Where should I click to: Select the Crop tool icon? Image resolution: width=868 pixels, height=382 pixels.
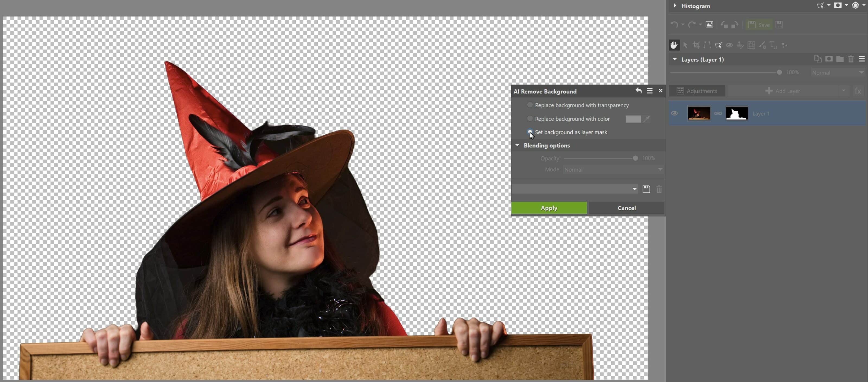click(x=696, y=45)
